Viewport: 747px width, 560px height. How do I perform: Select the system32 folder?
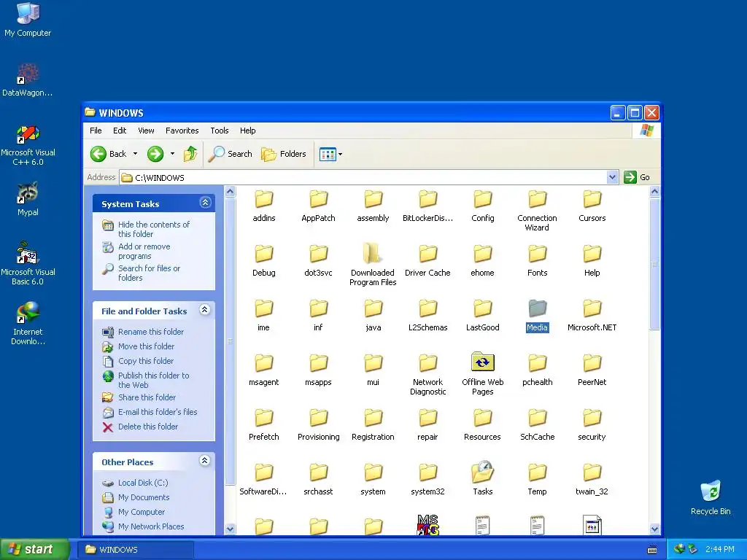pos(427,480)
